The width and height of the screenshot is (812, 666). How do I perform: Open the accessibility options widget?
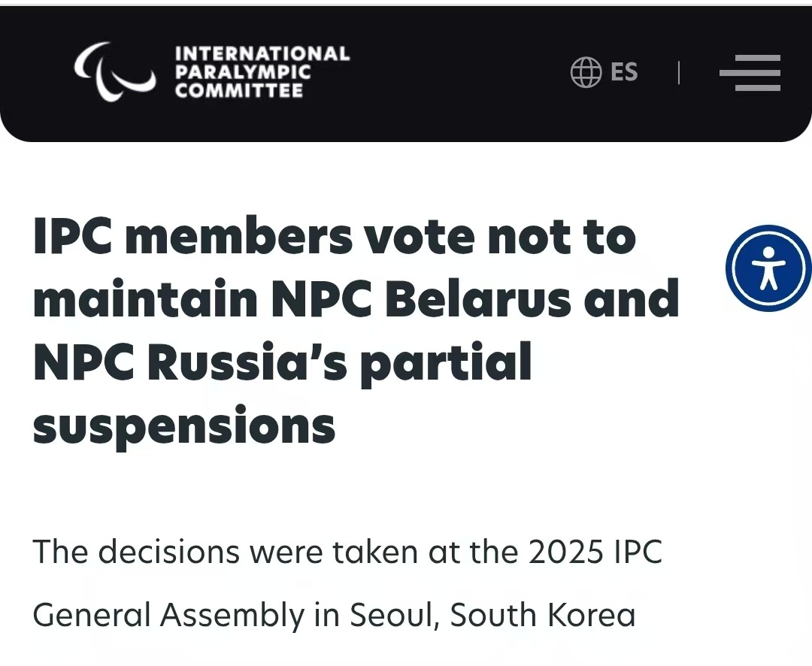tap(767, 268)
